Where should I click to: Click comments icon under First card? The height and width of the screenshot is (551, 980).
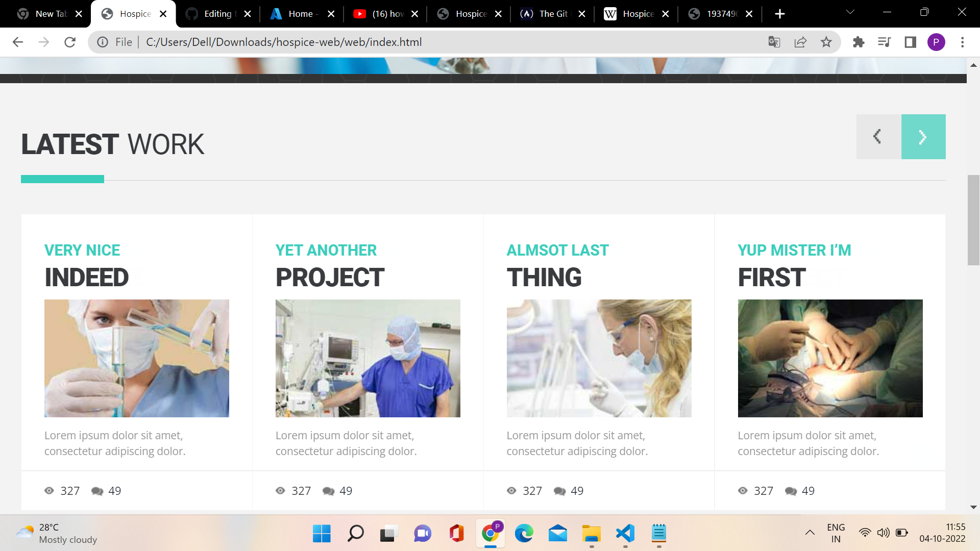pos(791,491)
